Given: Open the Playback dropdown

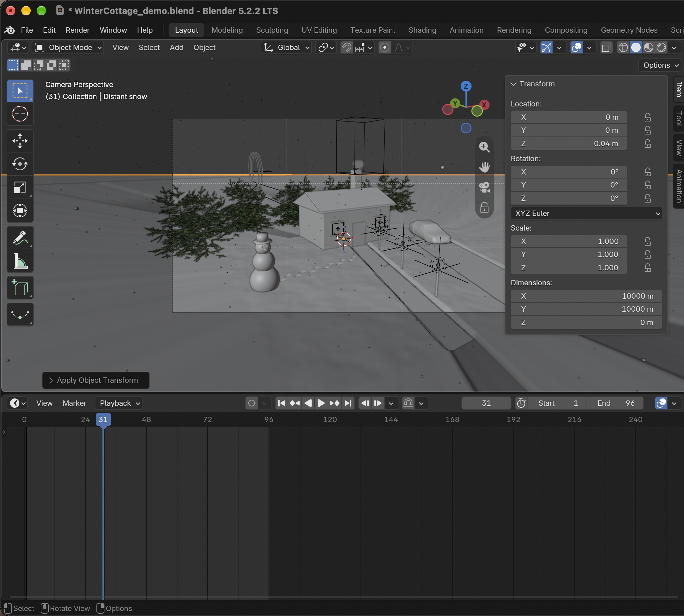Looking at the screenshot, I should coord(119,403).
